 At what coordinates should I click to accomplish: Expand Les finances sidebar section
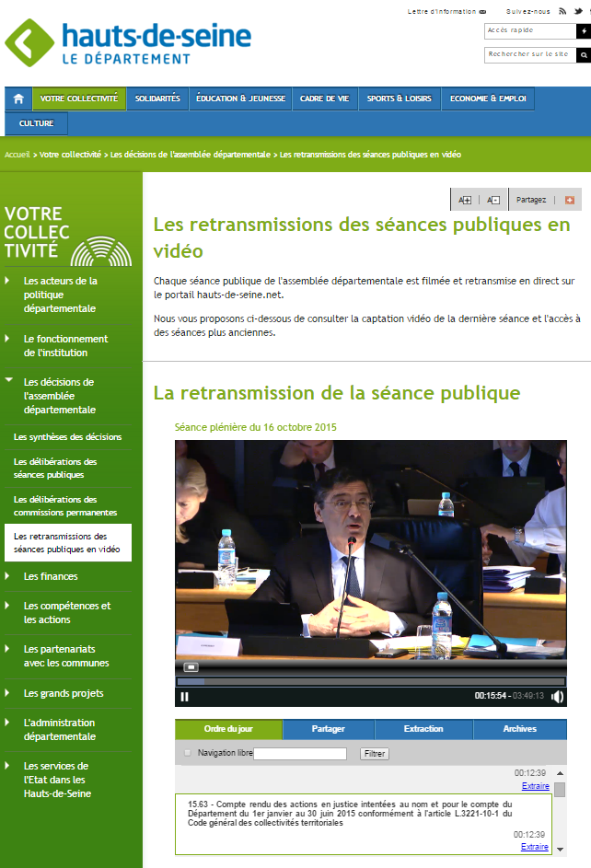(x=8, y=576)
